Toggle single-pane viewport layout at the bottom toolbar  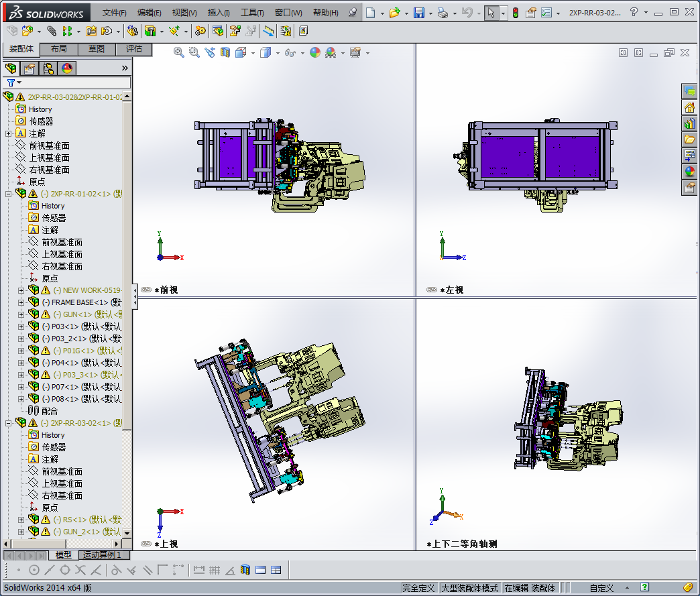(261, 570)
